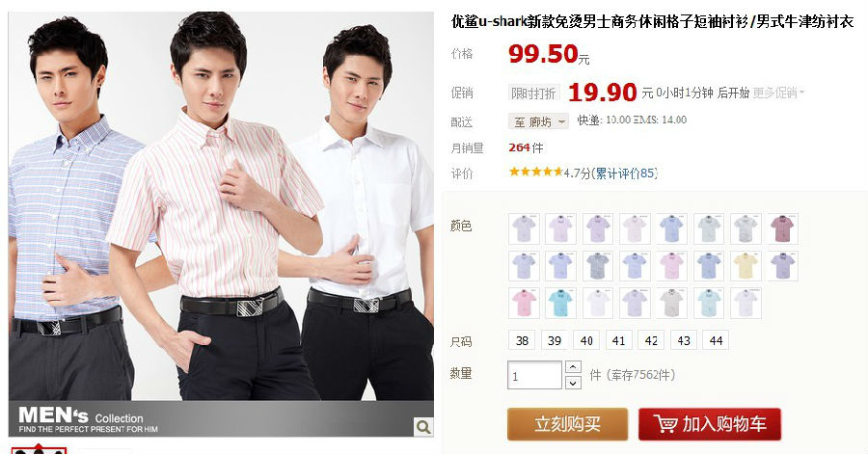Viewport: 868px width, 454px height.
Task: Click the main product photo
Action: pyautogui.click(x=221, y=205)
